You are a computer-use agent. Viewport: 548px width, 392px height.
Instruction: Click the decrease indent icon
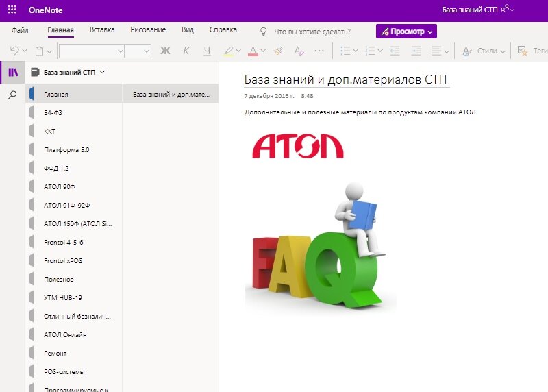point(395,51)
